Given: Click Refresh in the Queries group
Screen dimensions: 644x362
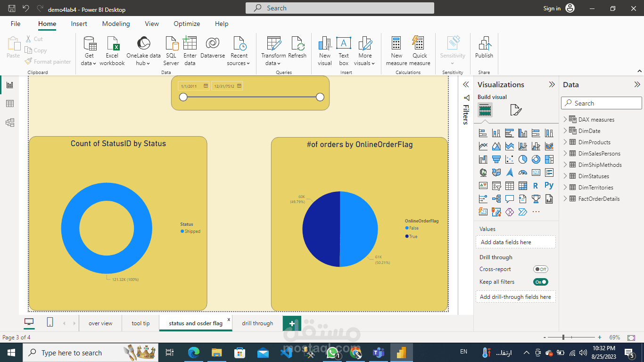Looking at the screenshot, I should point(297,48).
